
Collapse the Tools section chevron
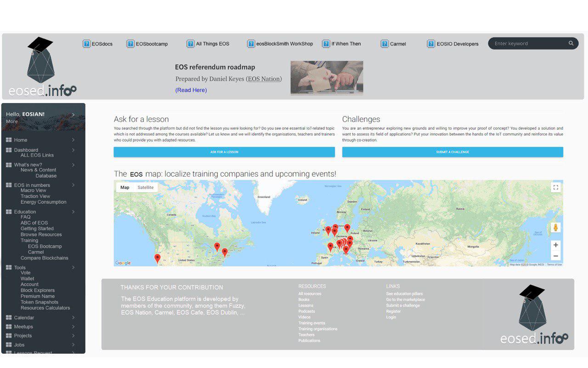tap(73, 267)
